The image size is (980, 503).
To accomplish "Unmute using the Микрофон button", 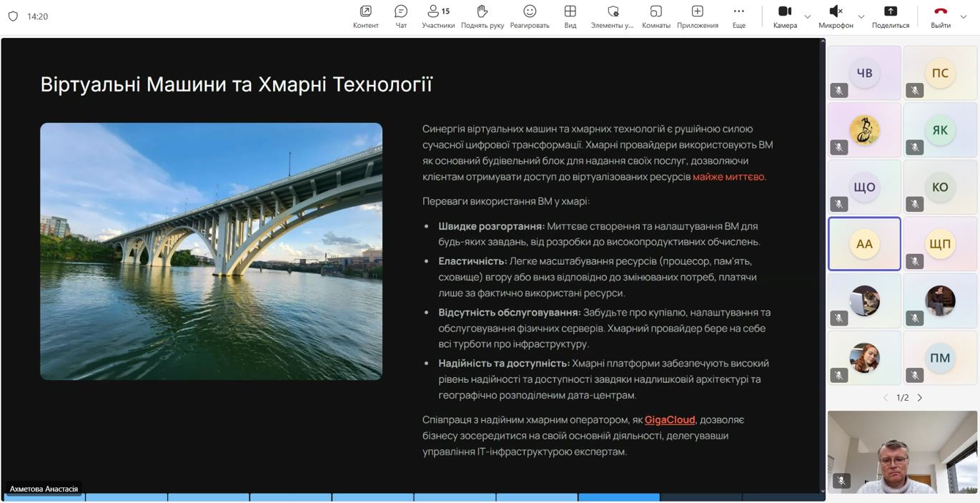I will (x=835, y=16).
